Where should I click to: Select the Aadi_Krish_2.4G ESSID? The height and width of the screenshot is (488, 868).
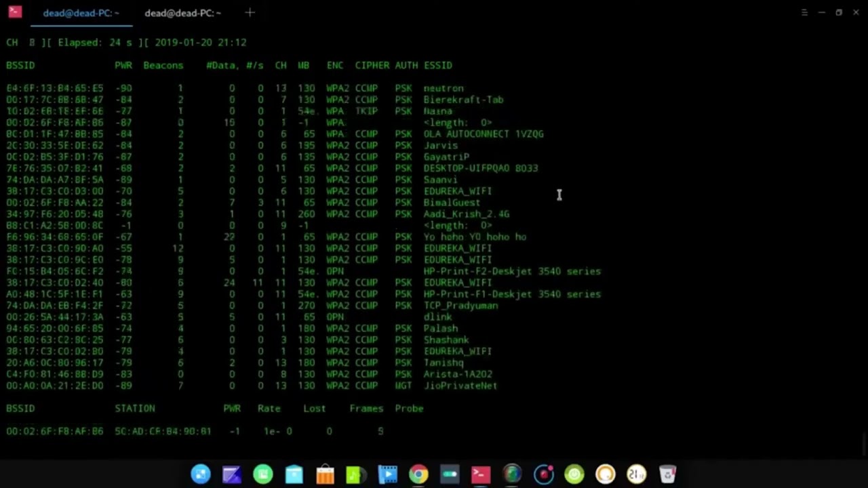(x=467, y=213)
